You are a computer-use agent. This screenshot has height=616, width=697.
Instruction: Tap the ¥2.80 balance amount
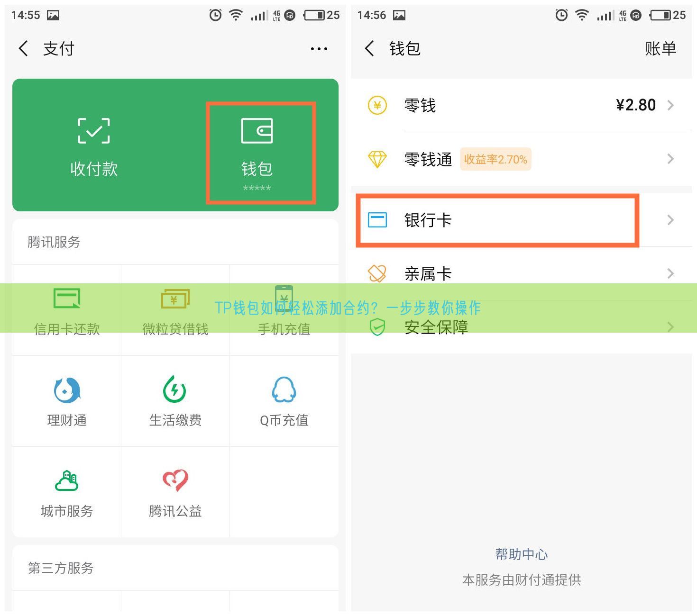point(636,105)
